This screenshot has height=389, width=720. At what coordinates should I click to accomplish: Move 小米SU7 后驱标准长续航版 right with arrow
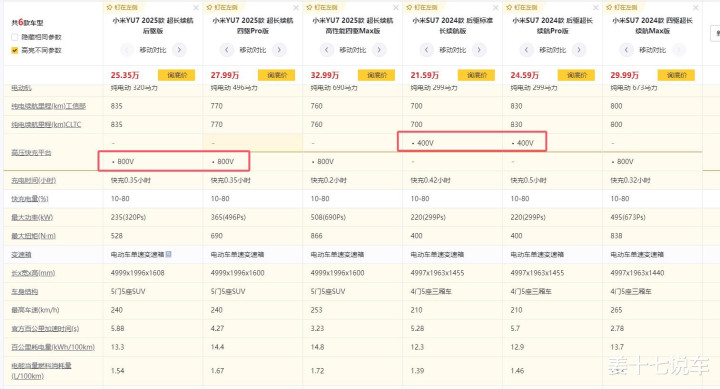(x=479, y=50)
